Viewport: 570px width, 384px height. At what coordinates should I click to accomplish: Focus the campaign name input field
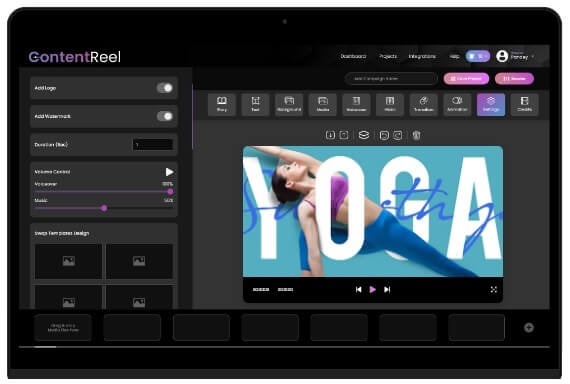(391, 79)
